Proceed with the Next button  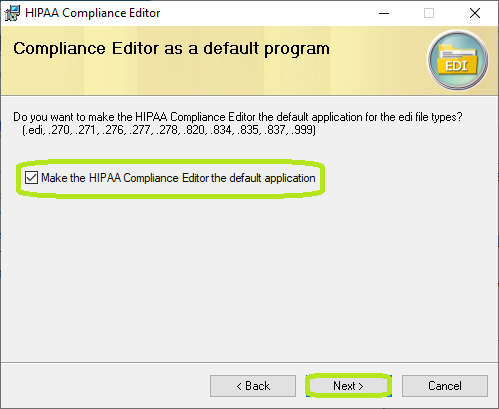click(x=348, y=386)
